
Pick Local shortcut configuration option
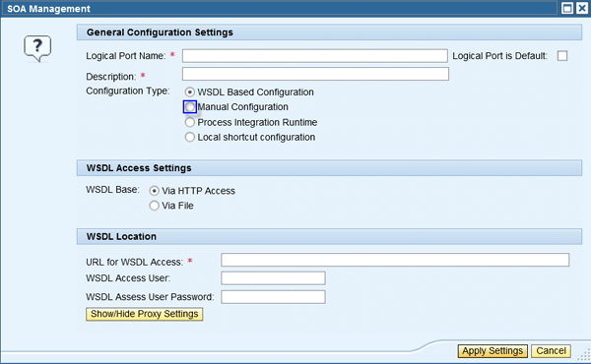coord(190,137)
